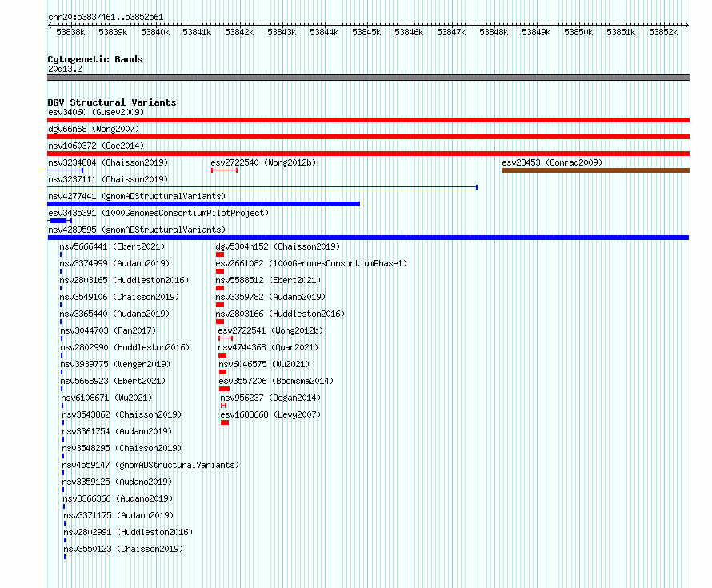Image resolution: width=712 pixels, height=588 pixels.
Task: Click the Cytogenetic Bands track title
Action: click(95, 59)
